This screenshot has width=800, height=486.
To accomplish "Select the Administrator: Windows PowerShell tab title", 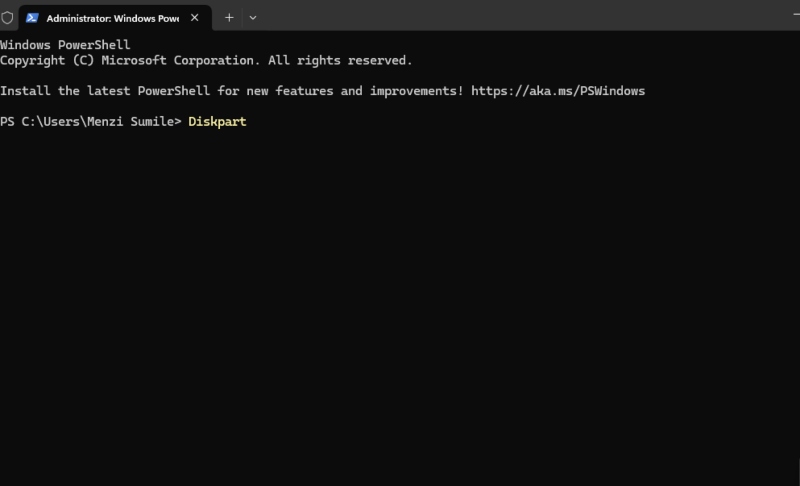I will pos(112,18).
